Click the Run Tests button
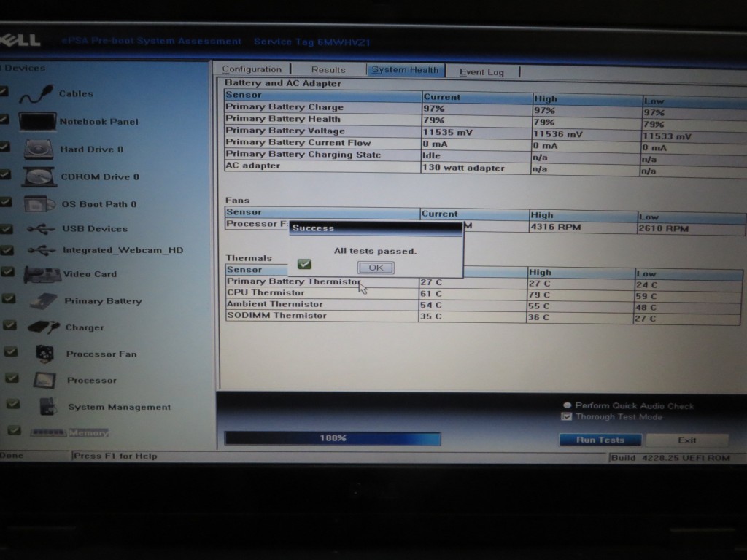The image size is (747, 560). point(600,440)
